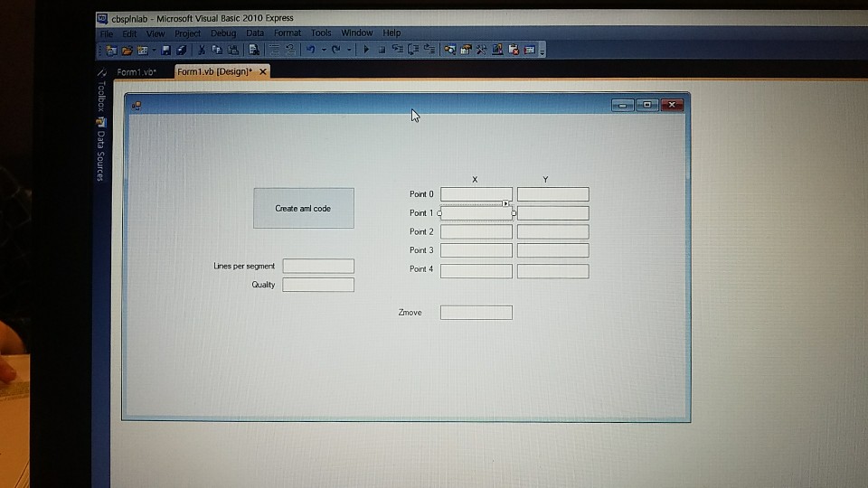Select the Lines per segment text box
Screen dimensions: 868x488
point(318,266)
